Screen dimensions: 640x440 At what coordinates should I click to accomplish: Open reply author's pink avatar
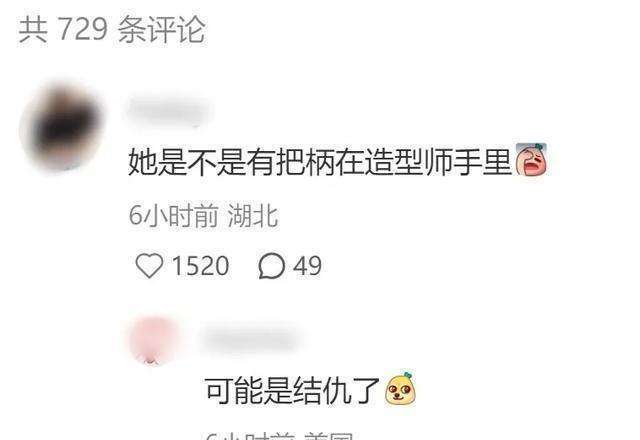coord(154,340)
